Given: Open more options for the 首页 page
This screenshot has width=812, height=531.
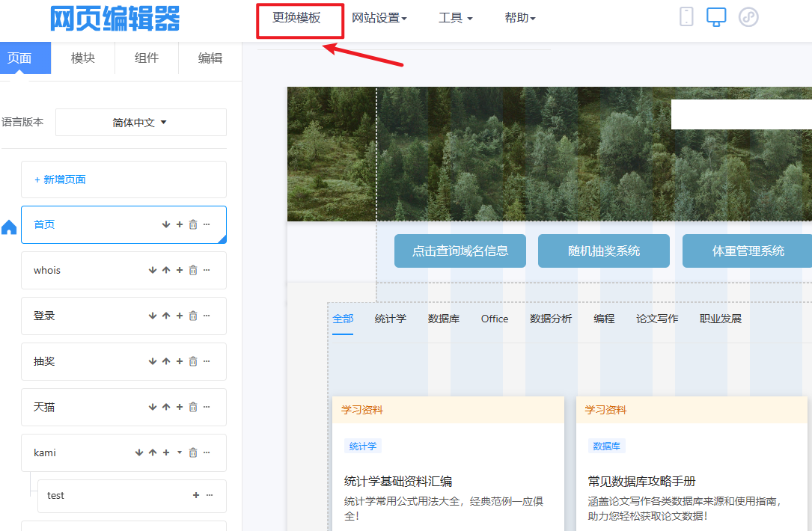Looking at the screenshot, I should pos(207,224).
